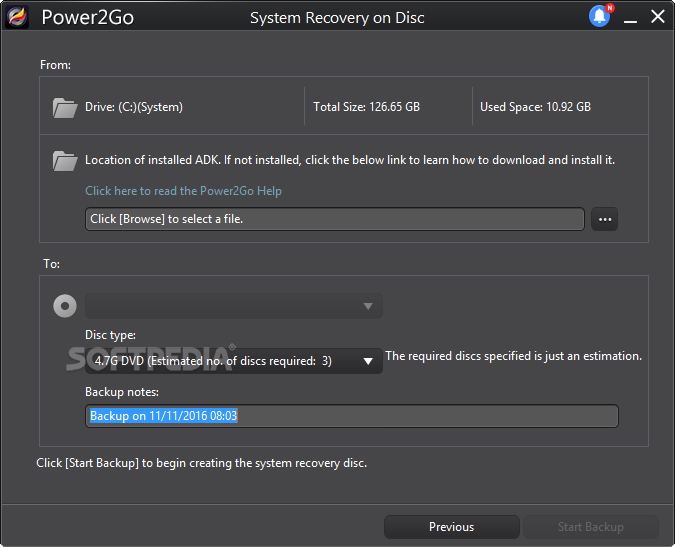Open the notification bell icon
The image size is (675, 547).
click(x=601, y=16)
